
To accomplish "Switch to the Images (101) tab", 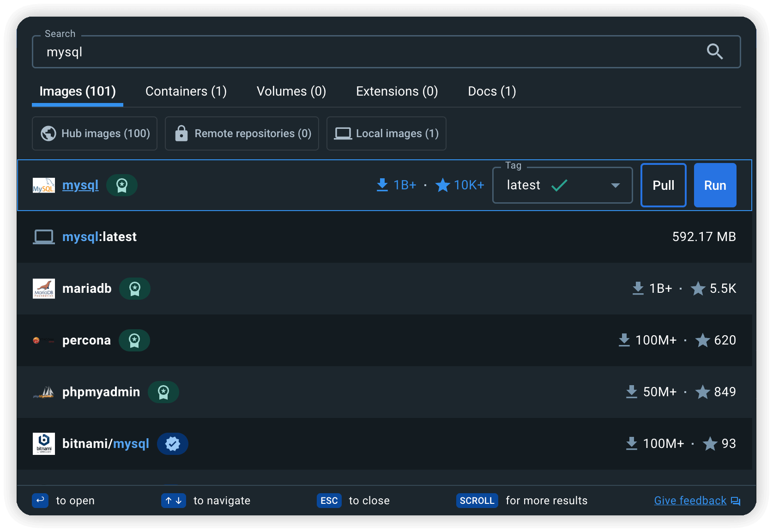I will 78,91.
